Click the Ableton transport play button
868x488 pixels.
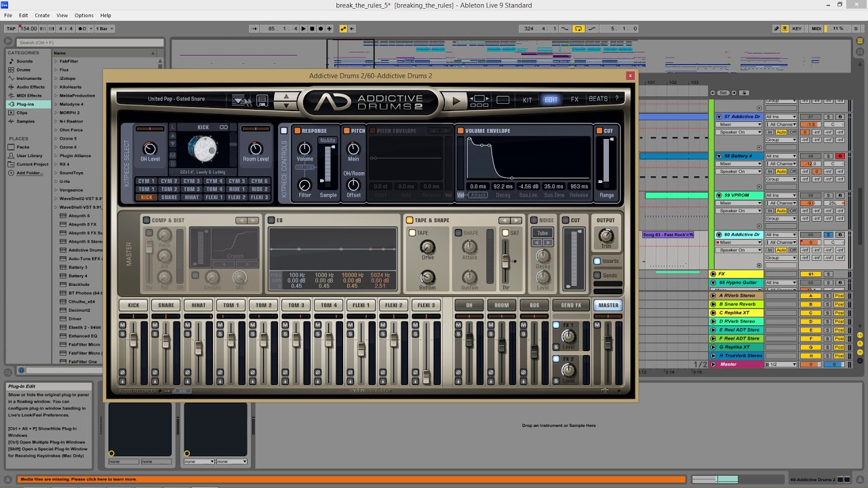pyautogui.click(x=303, y=28)
